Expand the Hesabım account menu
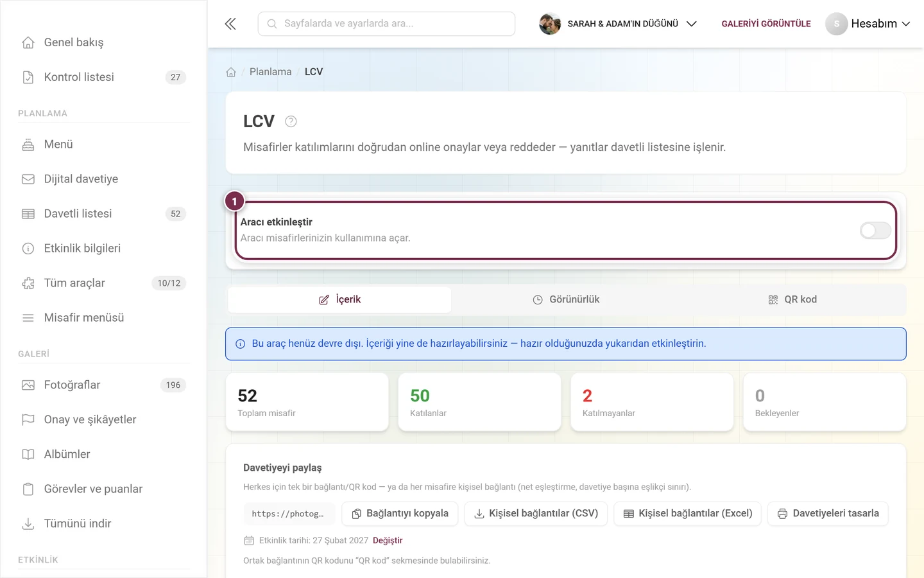The width and height of the screenshot is (924, 578). [868, 24]
